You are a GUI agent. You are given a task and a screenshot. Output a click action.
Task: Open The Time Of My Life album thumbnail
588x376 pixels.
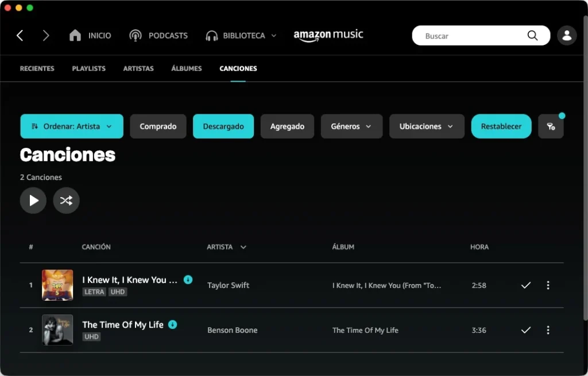[x=57, y=330]
